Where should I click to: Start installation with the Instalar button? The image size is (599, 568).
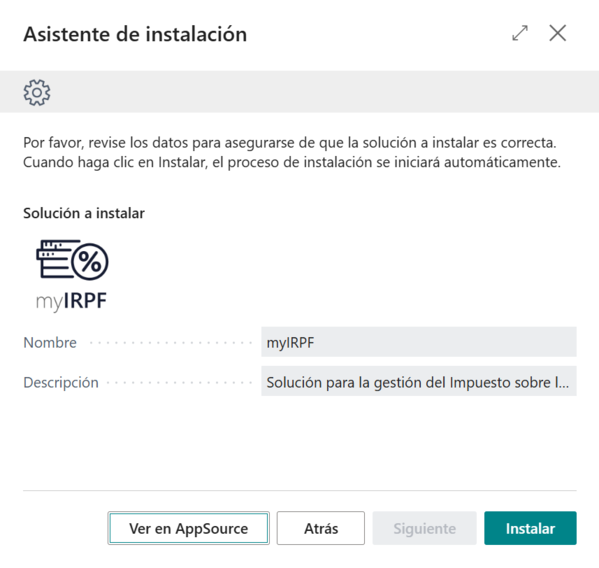(530, 528)
